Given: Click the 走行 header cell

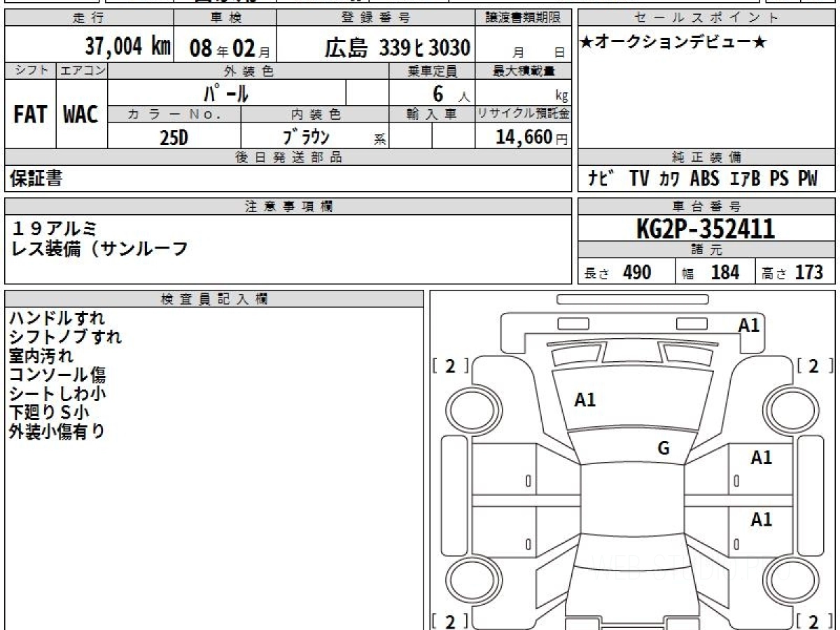Looking at the screenshot, I should point(89,18).
